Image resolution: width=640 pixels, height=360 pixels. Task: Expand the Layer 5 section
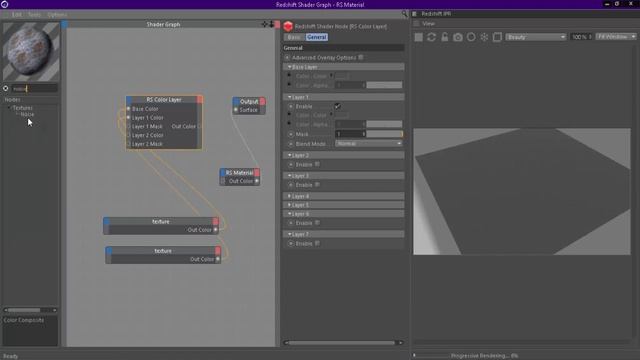(289, 205)
